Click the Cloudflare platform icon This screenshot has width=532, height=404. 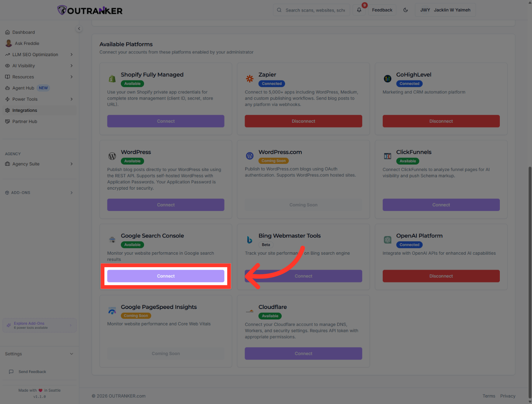[250, 311]
